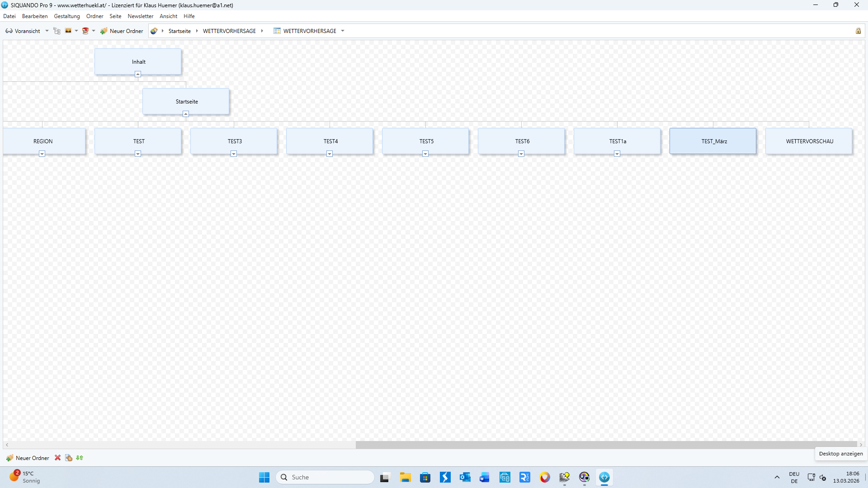Click the green up-down sort arrows
The width and height of the screenshot is (868, 488).
80,458
